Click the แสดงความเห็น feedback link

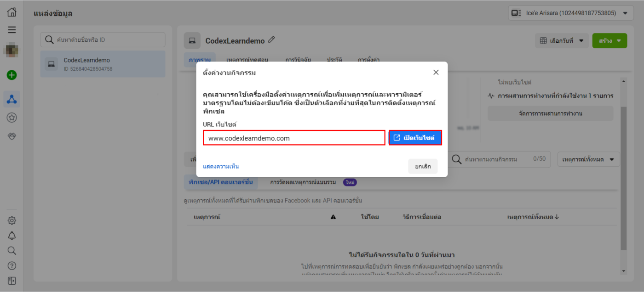tap(221, 166)
